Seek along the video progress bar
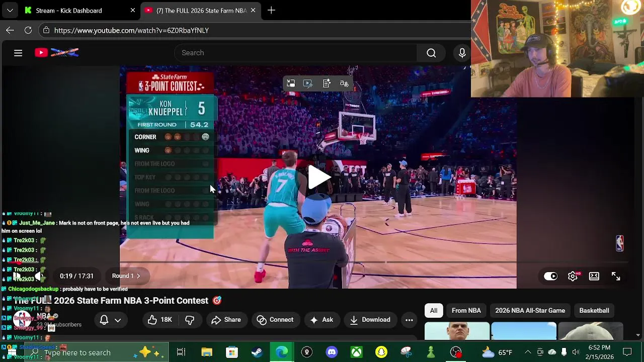This screenshot has width=644, height=362. click(x=318, y=262)
